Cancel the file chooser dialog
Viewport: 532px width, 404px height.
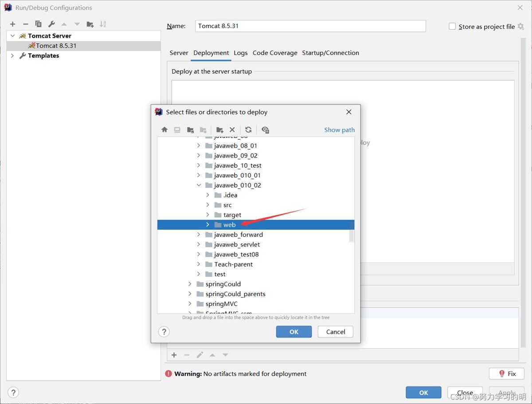pos(336,332)
